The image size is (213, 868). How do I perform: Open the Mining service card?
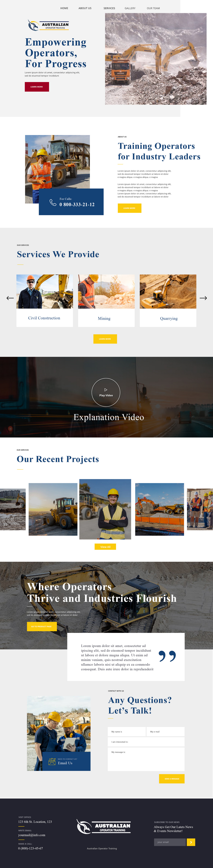[x=106, y=301]
